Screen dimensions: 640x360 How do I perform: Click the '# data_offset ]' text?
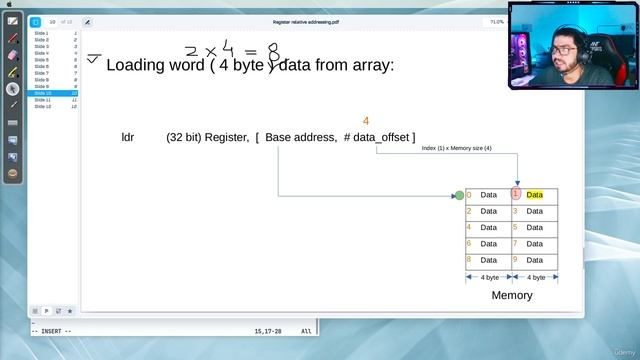[x=380, y=138]
